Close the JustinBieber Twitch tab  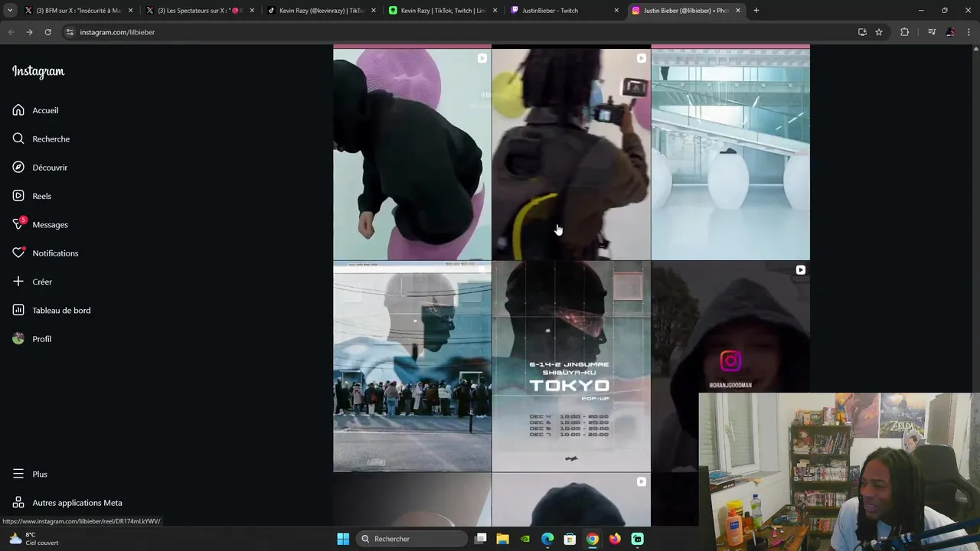[x=616, y=11]
